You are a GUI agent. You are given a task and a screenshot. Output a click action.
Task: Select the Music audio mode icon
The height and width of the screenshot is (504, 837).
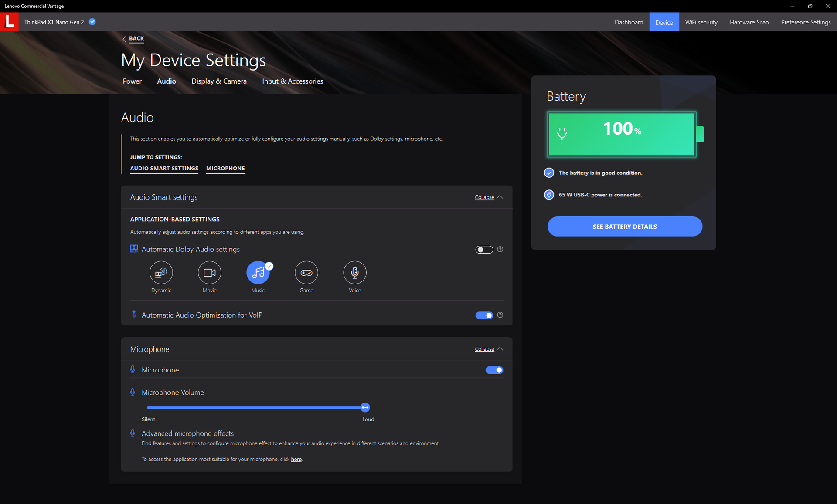pos(258,273)
